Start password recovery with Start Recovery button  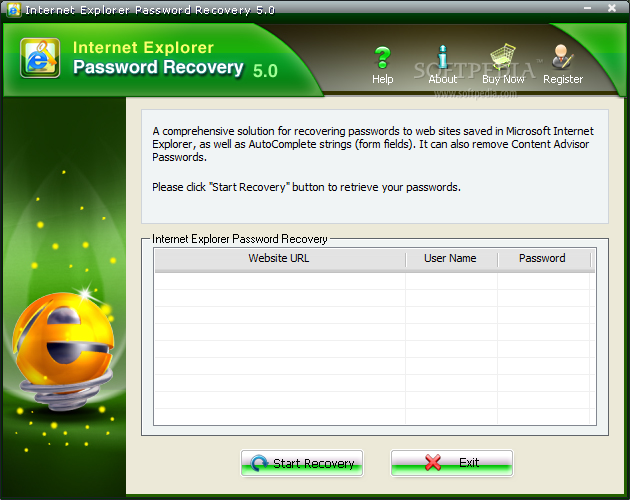click(x=302, y=463)
